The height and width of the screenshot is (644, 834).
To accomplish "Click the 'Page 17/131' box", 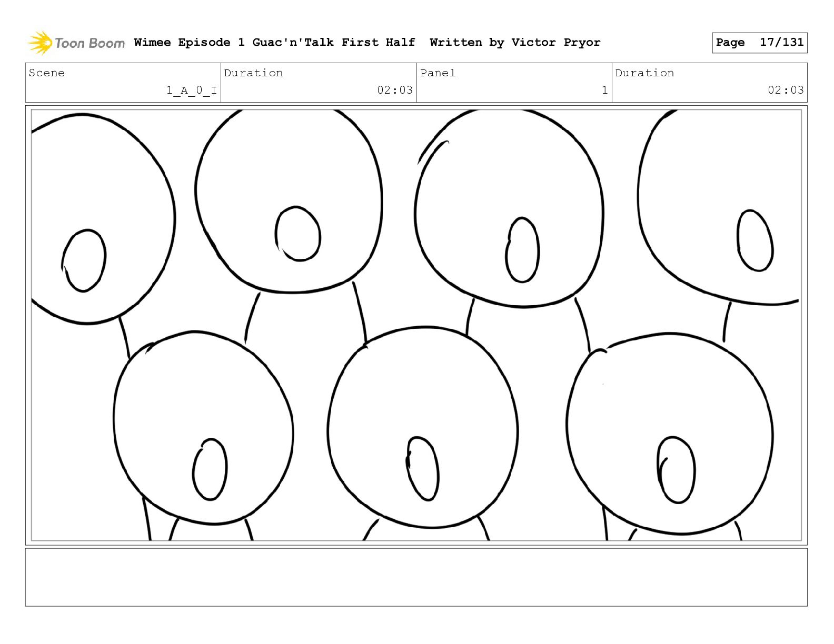I will pos(759,43).
